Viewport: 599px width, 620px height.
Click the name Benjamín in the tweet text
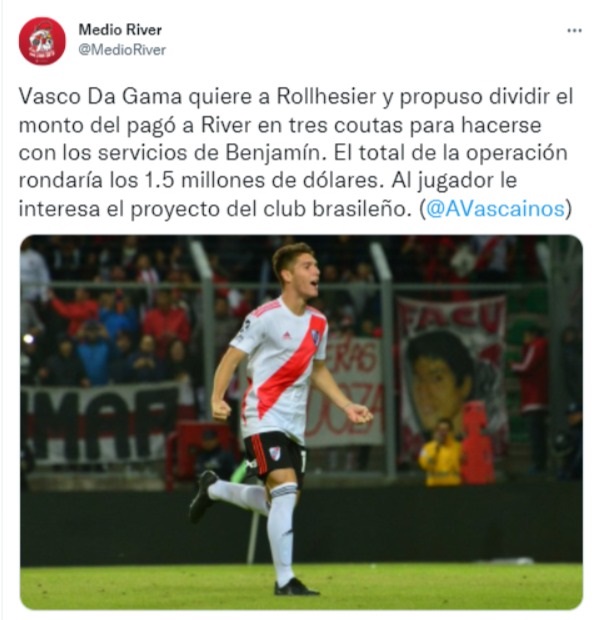click(274, 153)
